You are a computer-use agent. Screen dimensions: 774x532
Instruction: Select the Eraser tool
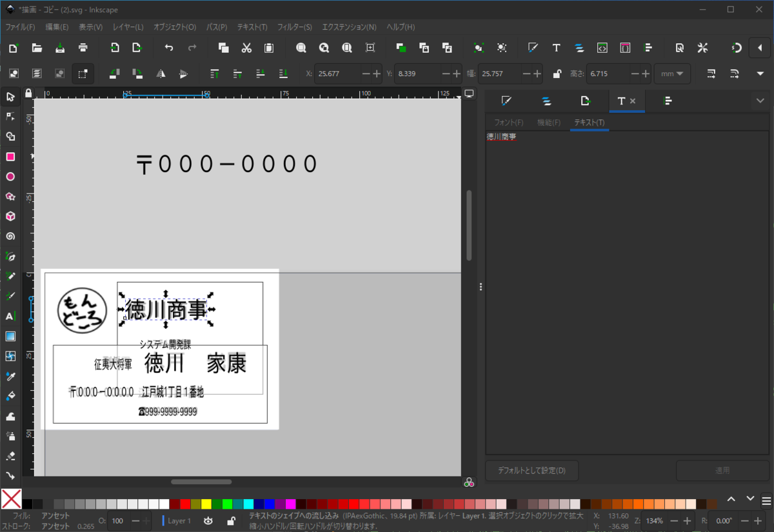pyautogui.click(x=10, y=456)
